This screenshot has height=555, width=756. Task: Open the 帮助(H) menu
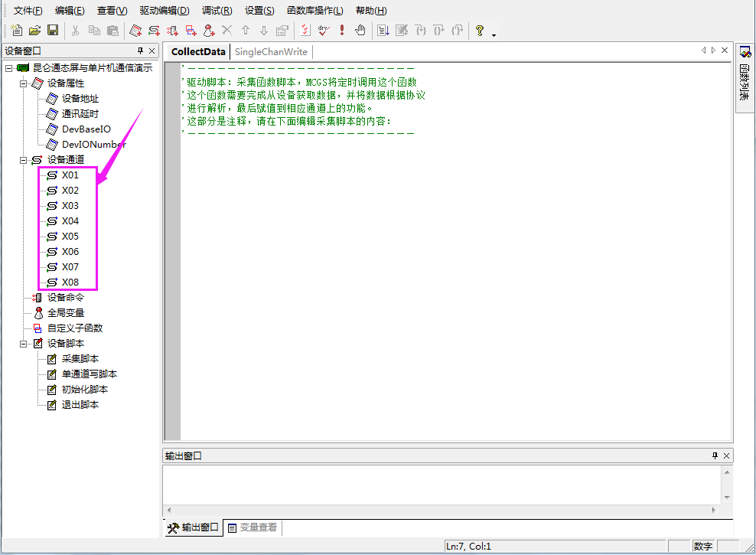point(371,11)
